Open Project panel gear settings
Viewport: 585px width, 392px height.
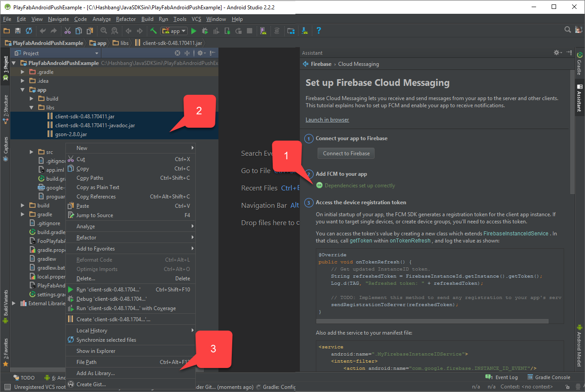tap(201, 53)
